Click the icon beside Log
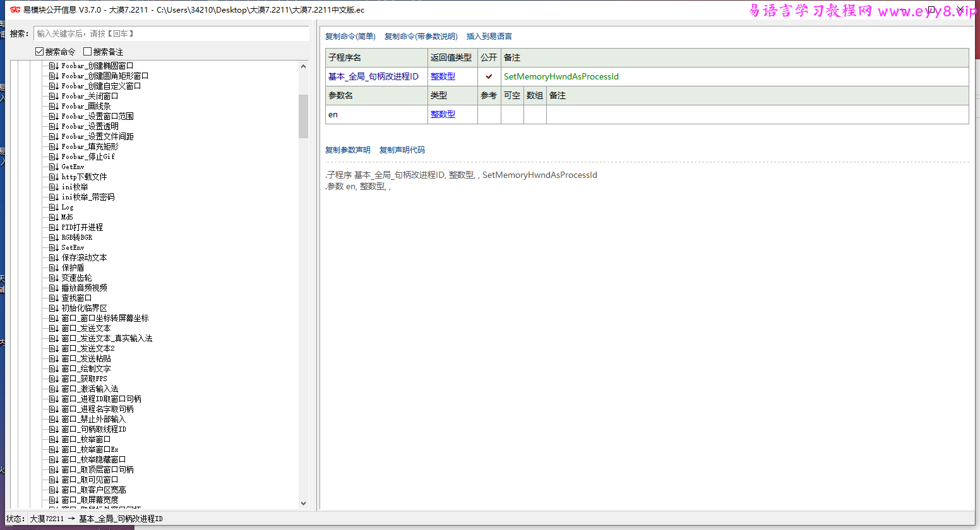 click(x=54, y=207)
